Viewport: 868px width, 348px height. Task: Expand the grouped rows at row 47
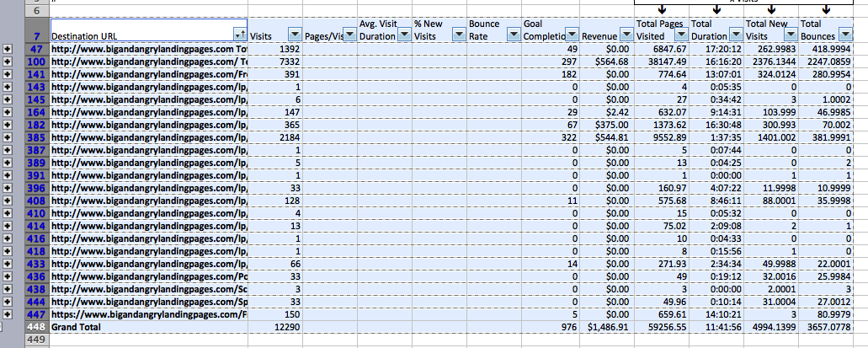(8, 49)
